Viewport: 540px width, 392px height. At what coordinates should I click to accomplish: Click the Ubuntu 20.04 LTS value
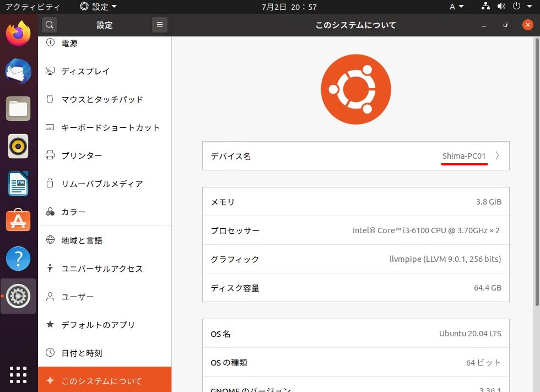[x=470, y=334]
